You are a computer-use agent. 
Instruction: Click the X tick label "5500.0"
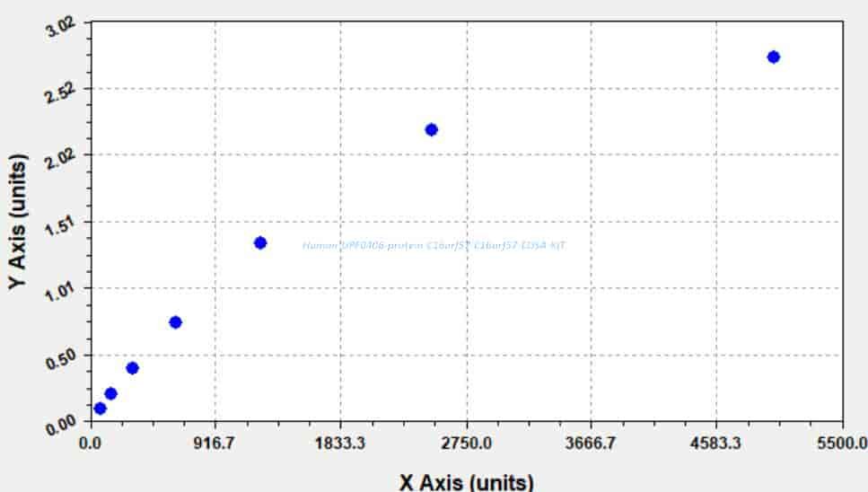tap(843, 443)
